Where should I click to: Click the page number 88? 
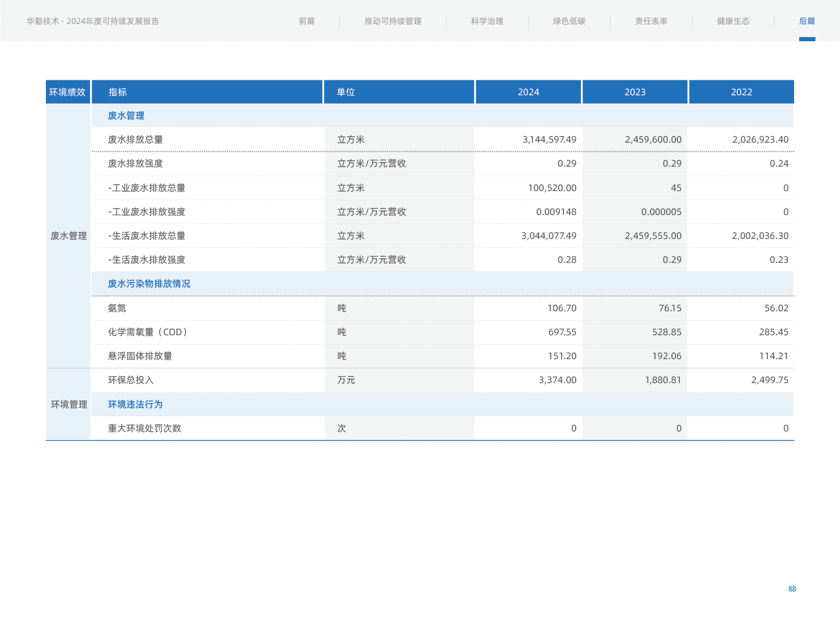[x=792, y=589]
